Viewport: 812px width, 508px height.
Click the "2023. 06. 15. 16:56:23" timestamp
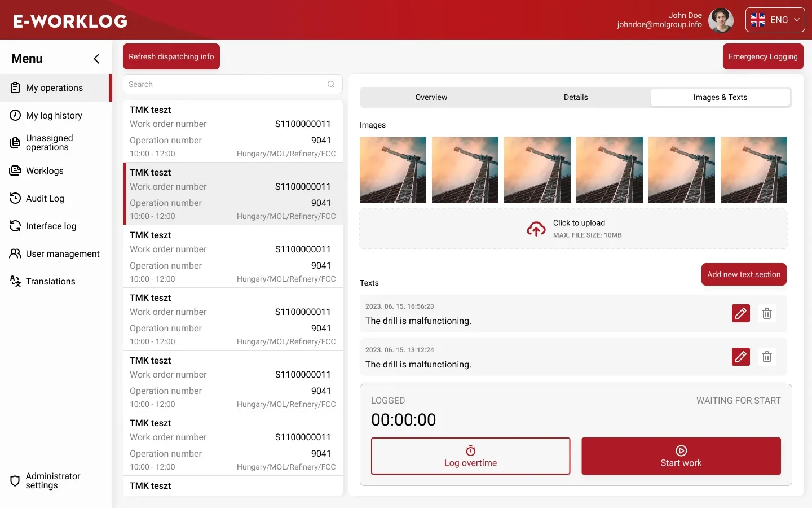[x=400, y=306]
